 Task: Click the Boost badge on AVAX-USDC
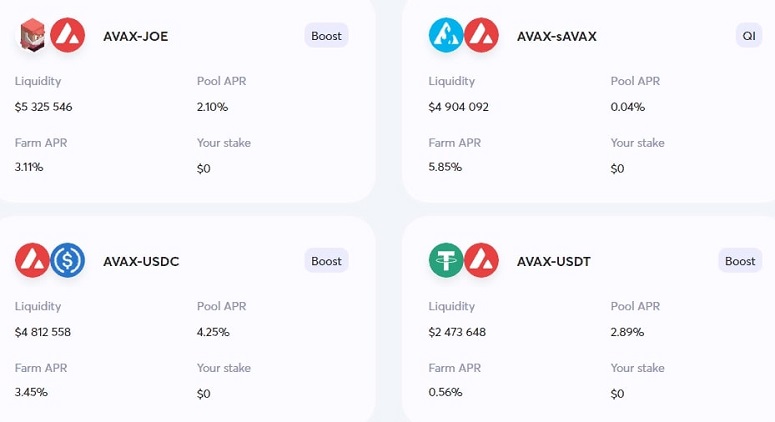tap(326, 261)
